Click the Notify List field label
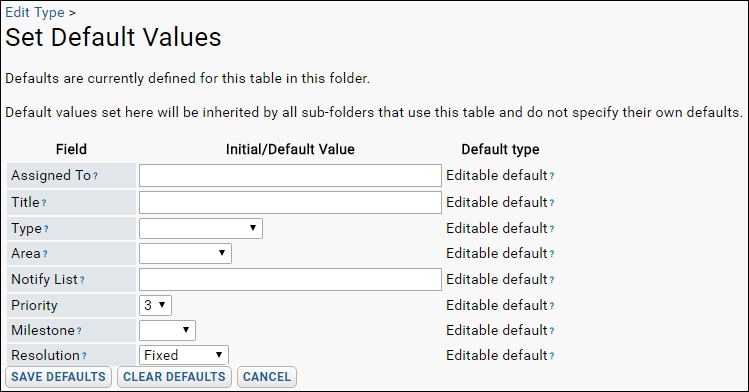Image resolution: width=749 pixels, height=392 pixels. click(x=44, y=279)
